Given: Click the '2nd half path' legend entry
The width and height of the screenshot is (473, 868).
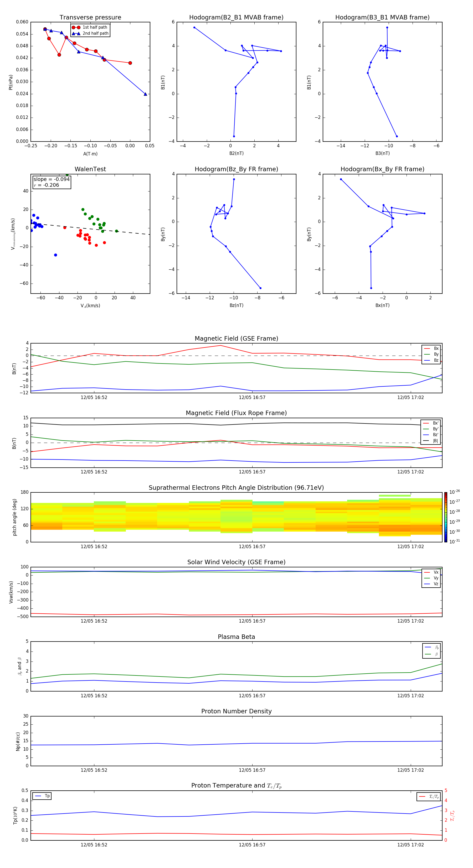Looking at the screenshot, I should pyautogui.click(x=90, y=33).
